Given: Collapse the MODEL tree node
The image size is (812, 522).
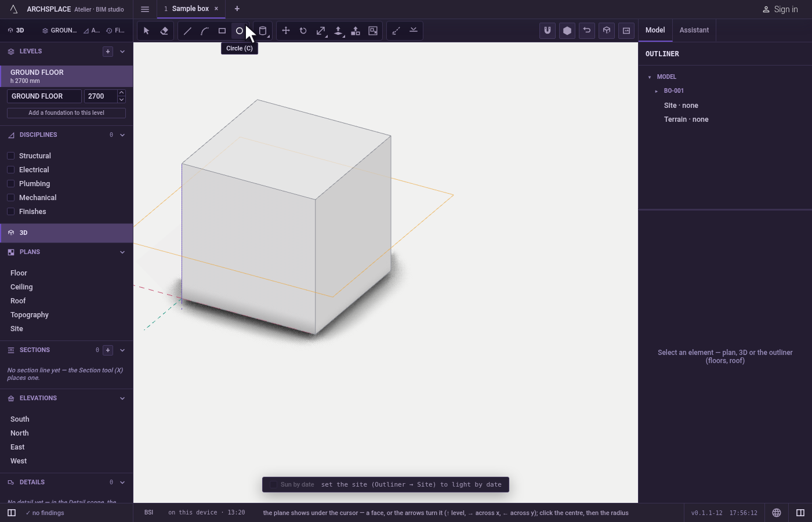Looking at the screenshot, I should (x=650, y=77).
